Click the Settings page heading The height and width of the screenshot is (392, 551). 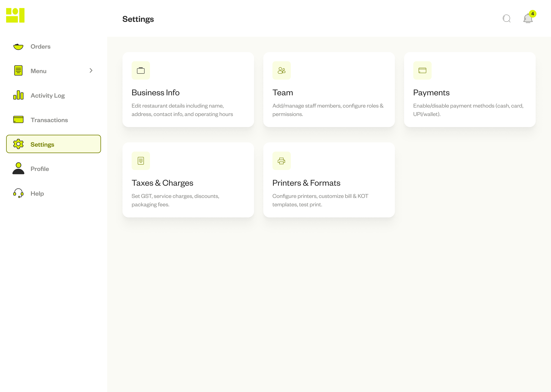pyautogui.click(x=138, y=19)
